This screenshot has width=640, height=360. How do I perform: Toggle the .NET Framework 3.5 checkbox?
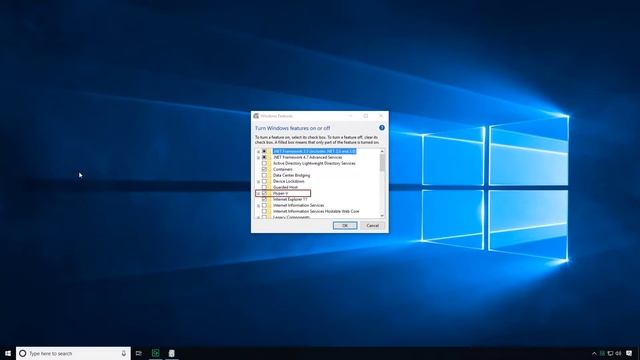[264, 151]
